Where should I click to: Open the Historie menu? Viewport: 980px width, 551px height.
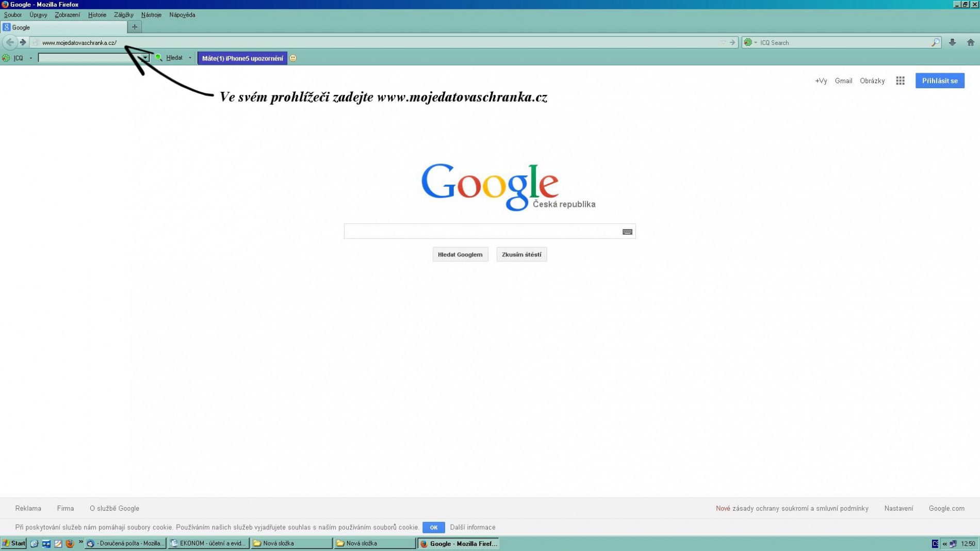[97, 15]
